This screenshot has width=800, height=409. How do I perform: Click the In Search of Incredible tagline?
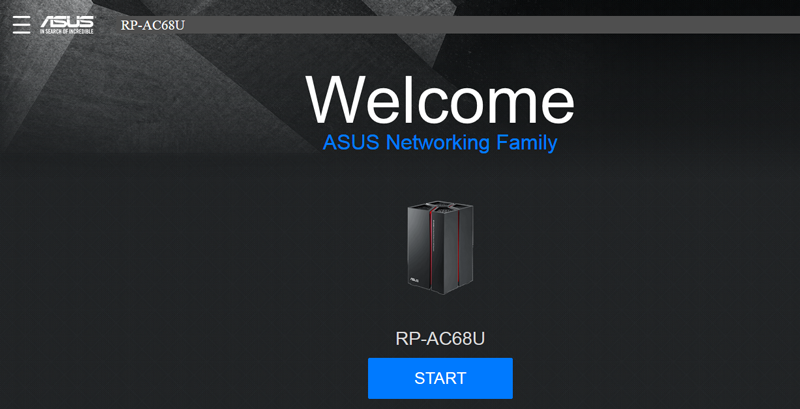tap(67, 31)
